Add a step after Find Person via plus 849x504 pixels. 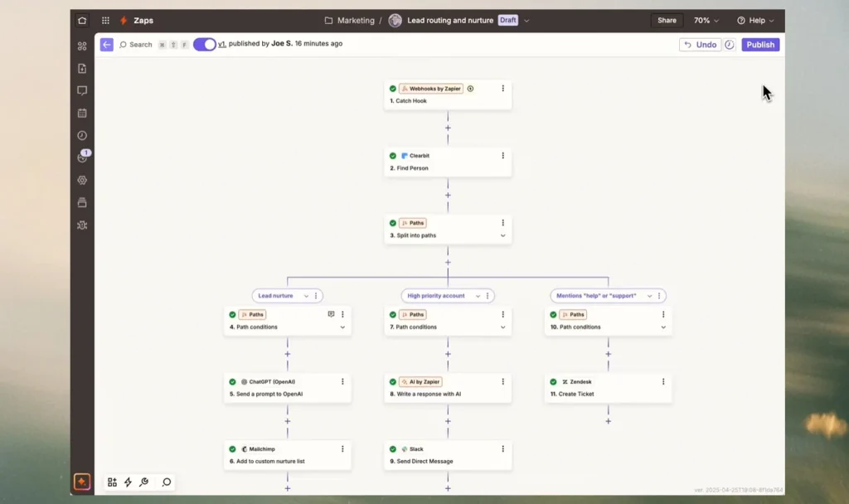point(448,196)
